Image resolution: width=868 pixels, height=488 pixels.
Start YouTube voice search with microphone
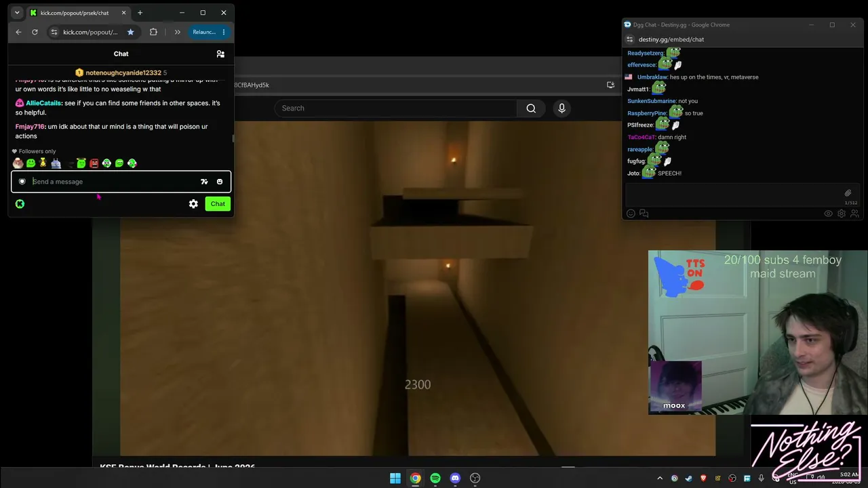point(561,108)
